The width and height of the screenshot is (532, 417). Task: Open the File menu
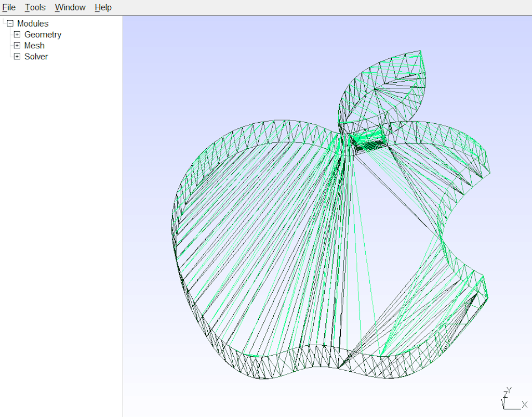[x=9, y=7]
